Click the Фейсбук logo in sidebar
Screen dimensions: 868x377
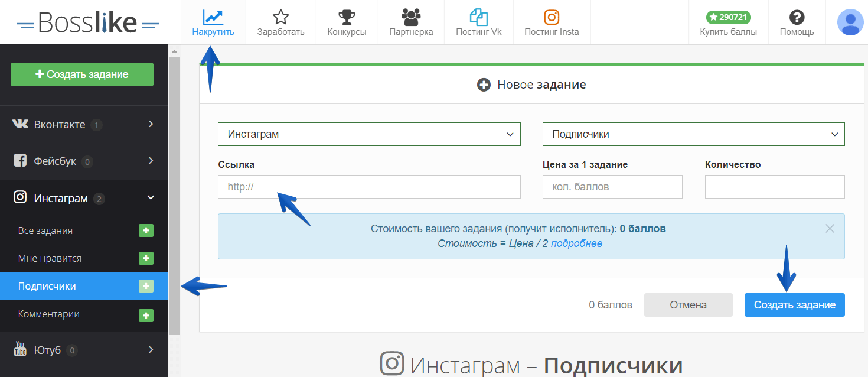pyautogui.click(x=20, y=161)
